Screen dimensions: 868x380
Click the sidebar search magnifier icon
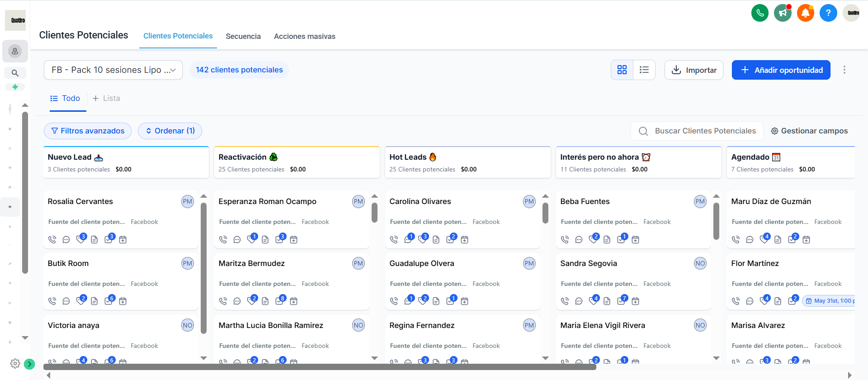[x=15, y=73]
